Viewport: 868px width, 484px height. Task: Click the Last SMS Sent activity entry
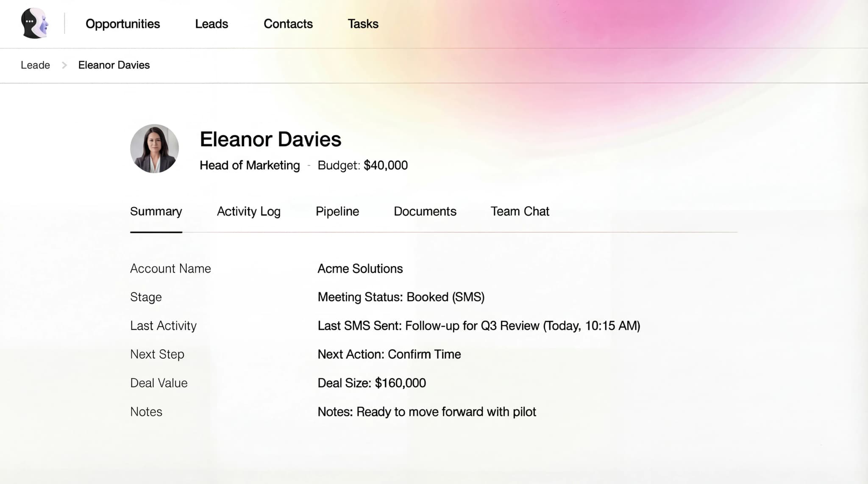479,326
